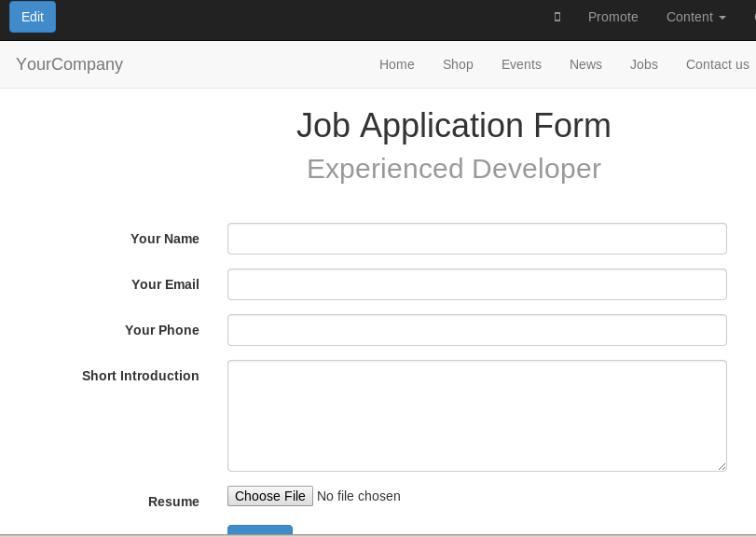Viewport: 756px width, 537px height.
Task: Open the Promote menu item
Action: [612, 17]
